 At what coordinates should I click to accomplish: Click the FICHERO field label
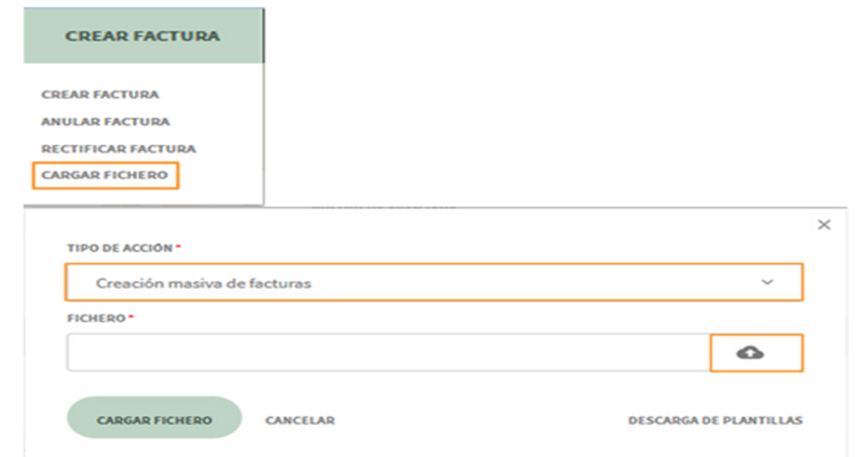pyautogui.click(x=95, y=318)
